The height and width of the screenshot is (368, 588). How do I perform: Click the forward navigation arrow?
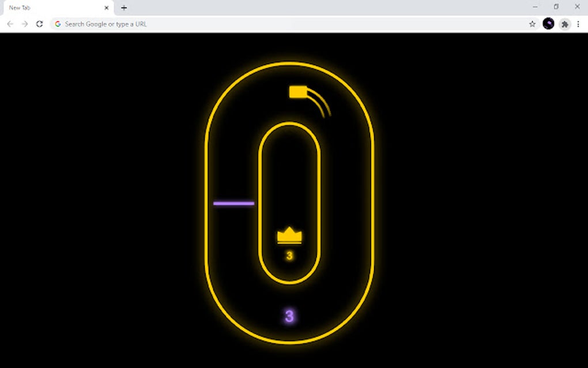pyautogui.click(x=24, y=24)
